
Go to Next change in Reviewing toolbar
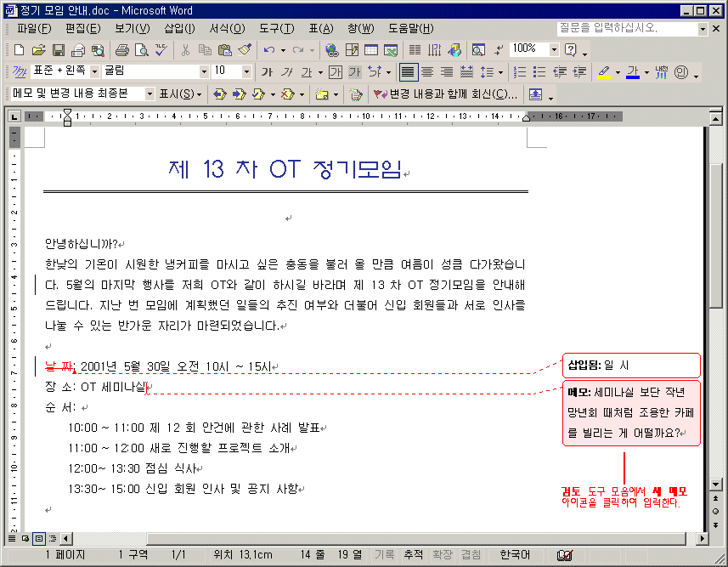(239, 94)
